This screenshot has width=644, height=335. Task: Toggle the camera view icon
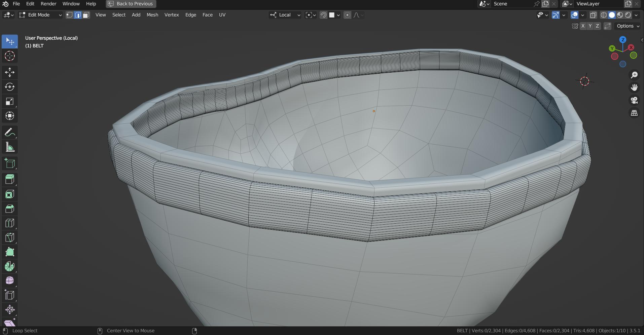[x=634, y=100]
